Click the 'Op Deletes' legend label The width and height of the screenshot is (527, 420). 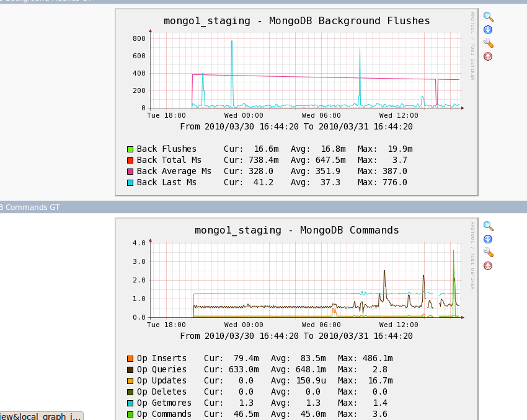click(161, 392)
